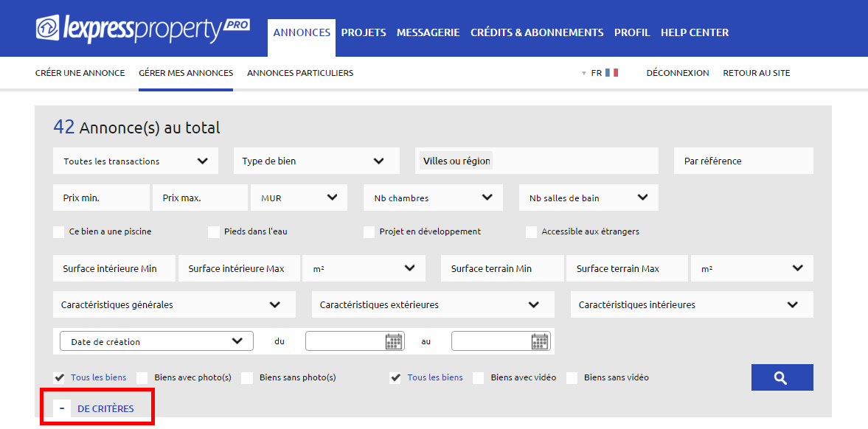Select GÉRER MES ANNONCES tab

(186, 73)
